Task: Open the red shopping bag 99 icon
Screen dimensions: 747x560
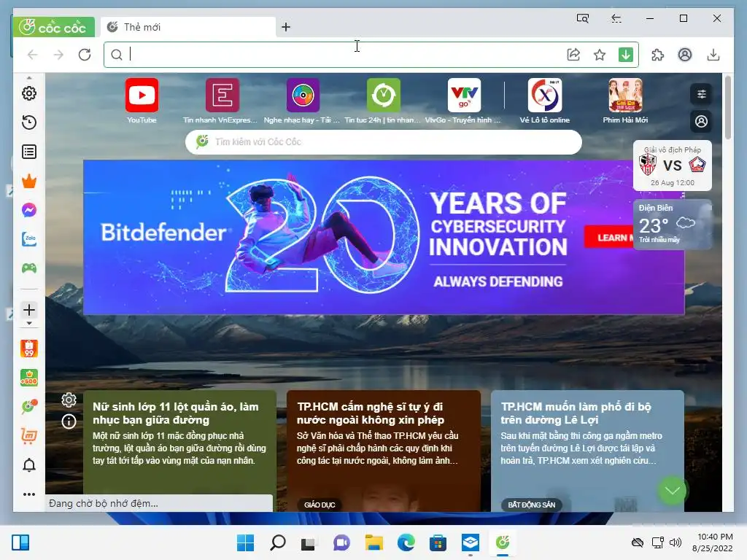Action: click(x=29, y=349)
